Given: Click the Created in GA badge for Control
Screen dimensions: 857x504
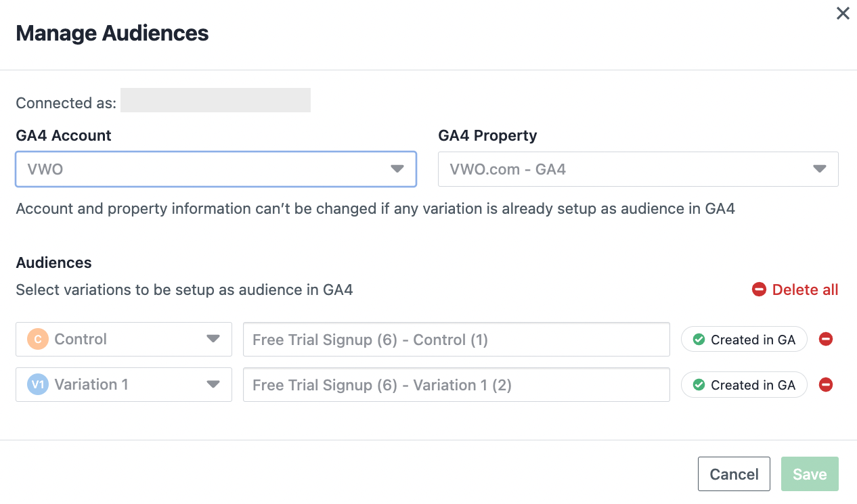Looking at the screenshot, I should click(x=744, y=340).
